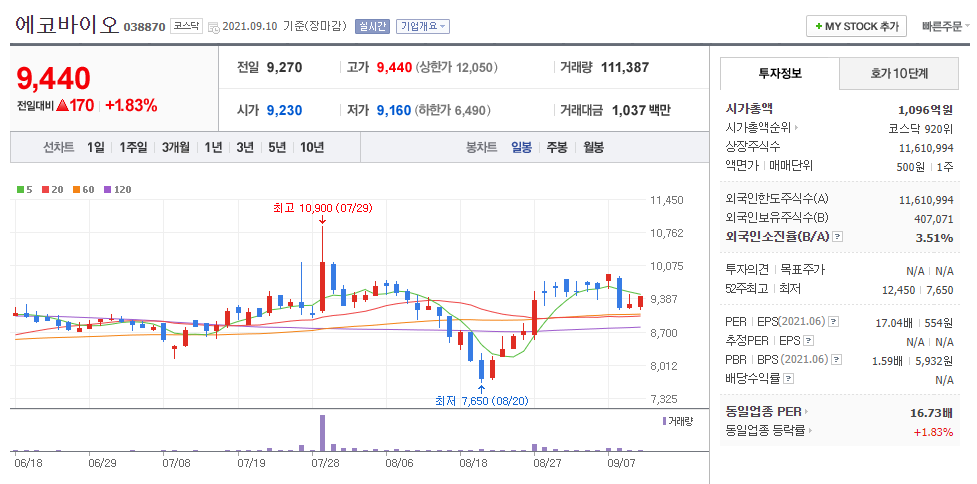Click the help icon next to 추정PER EPS
Screen dimensions: 977x484
[808, 341]
